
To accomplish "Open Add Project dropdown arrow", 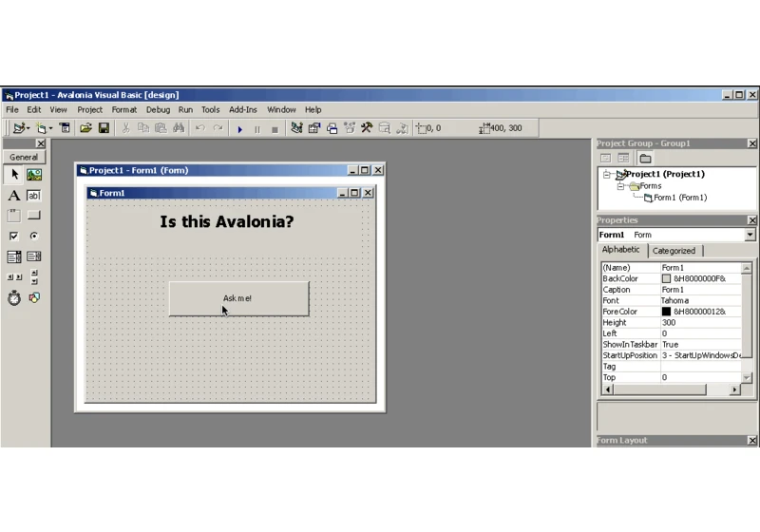I will tap(28, 128).
